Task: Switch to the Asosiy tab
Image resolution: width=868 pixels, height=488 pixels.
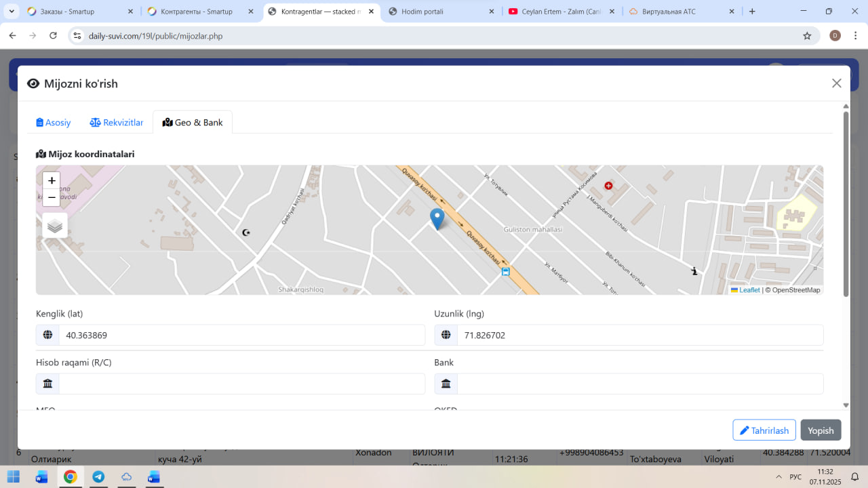Action: click(54, 123)
